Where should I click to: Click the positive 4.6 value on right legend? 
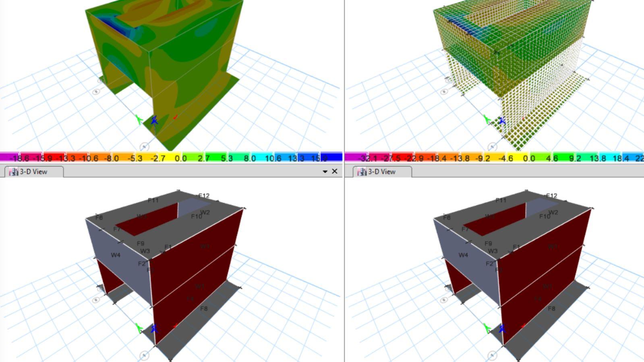pyautogui.click(x=552, y=158)
